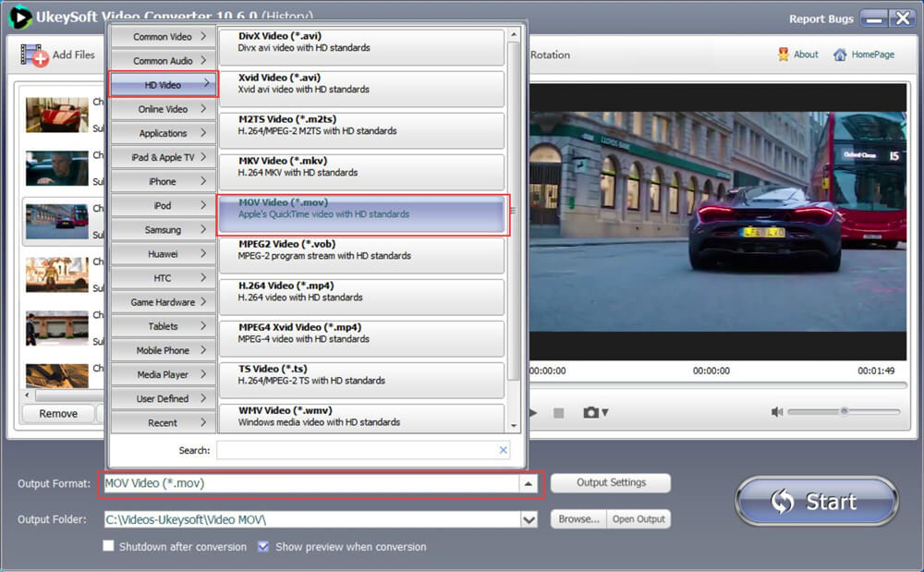Click the Report Bugs link
The height and width of the screenshot is (572, 924).
(x=821, y=18)
